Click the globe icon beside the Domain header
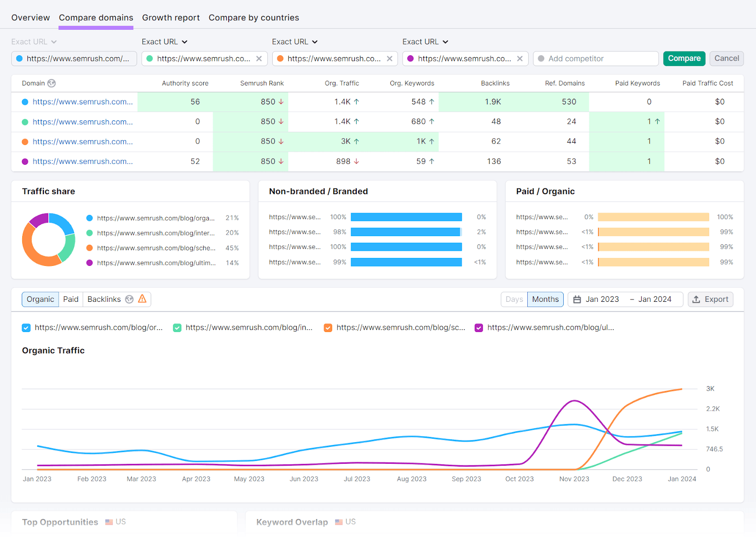756x538 pixels. tap(52, 83)
